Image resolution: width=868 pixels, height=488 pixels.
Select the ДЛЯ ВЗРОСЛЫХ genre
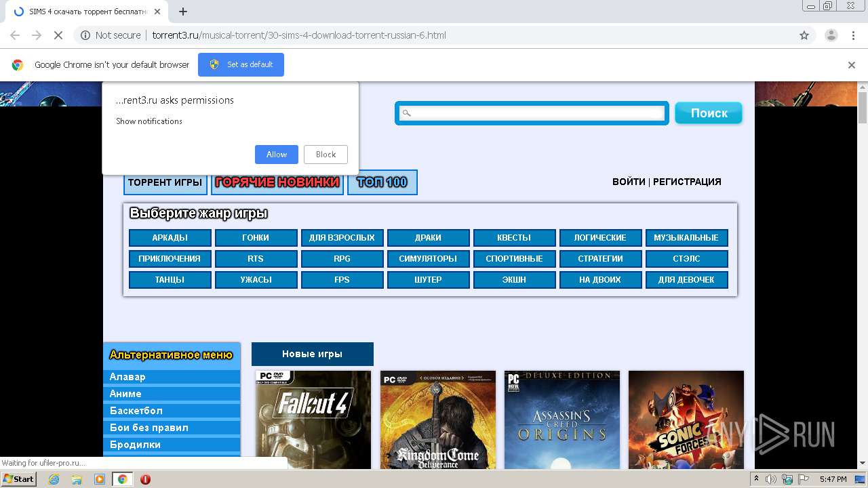(x=342, y=238)
